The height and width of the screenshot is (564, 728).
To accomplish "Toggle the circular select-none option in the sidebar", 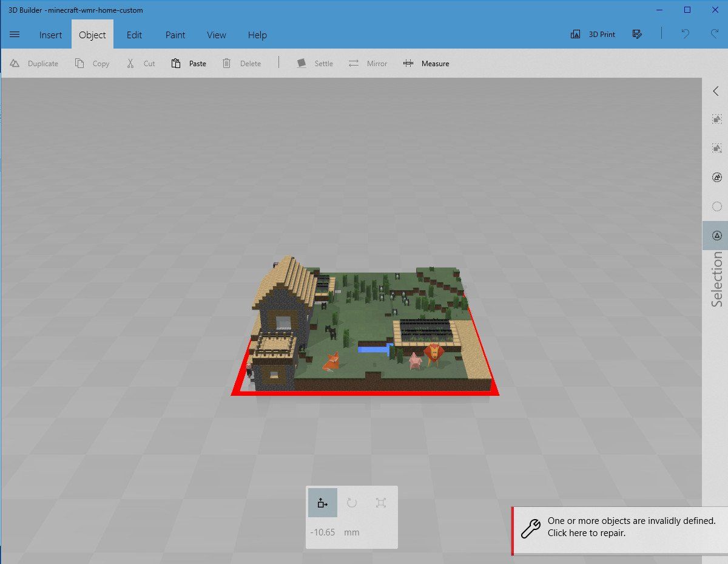I will pyautogui.click(x=716, y=206).
